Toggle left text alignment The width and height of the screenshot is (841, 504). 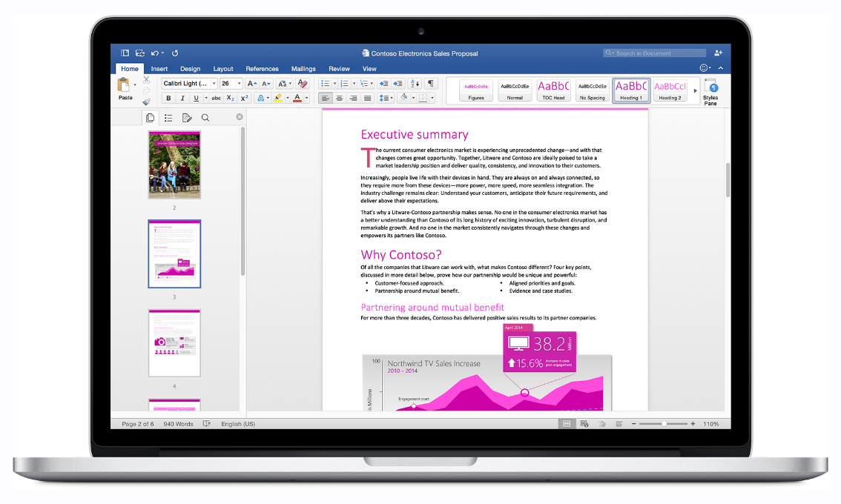(x=326, y=98)
